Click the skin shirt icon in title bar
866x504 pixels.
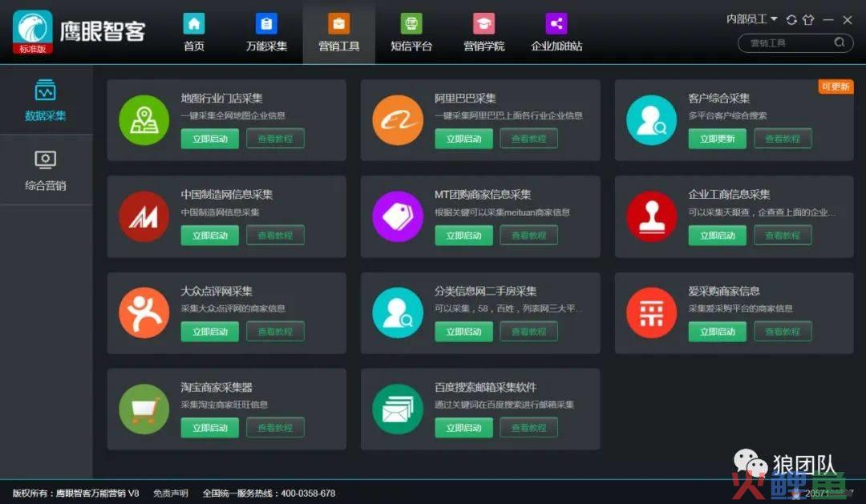click(808, 20)
